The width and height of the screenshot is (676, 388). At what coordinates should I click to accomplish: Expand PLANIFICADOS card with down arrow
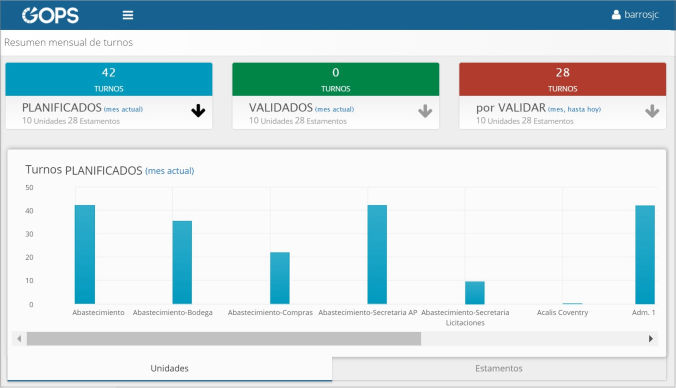click(x=198, y=111)
